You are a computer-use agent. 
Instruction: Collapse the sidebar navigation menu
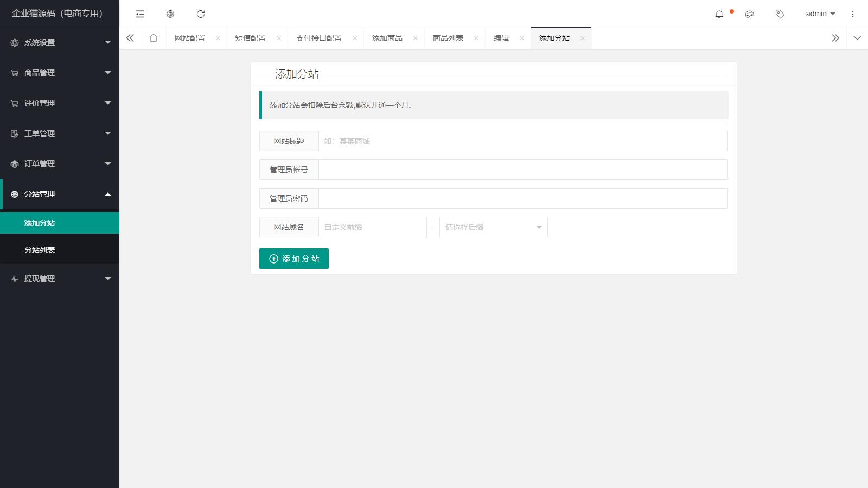click(x=140, y=14)
